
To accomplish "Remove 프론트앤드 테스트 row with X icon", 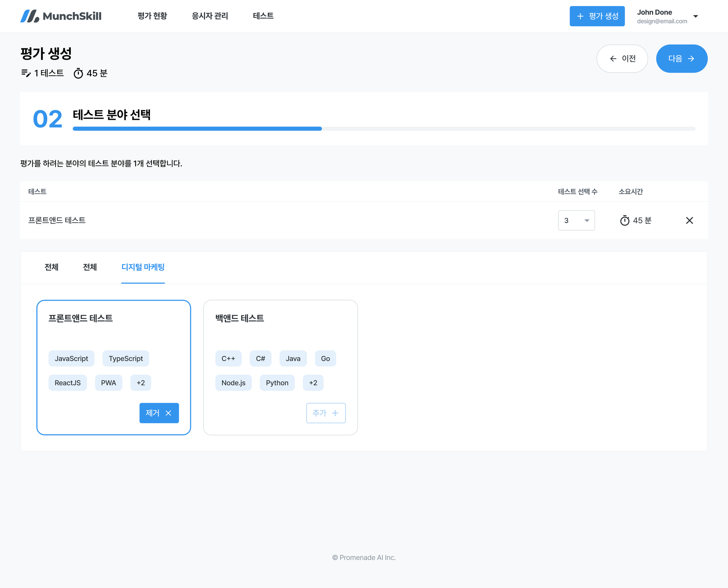I will click(689, 220).
